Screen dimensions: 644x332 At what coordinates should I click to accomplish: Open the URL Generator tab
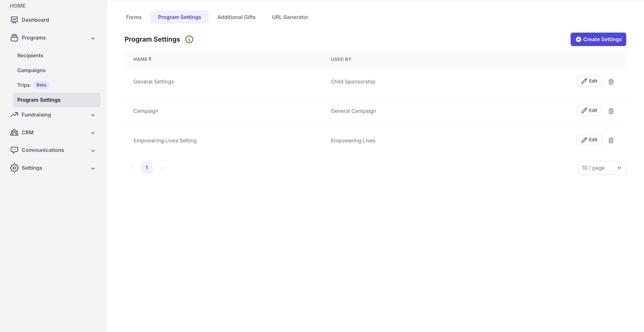[x=290, y=17]
